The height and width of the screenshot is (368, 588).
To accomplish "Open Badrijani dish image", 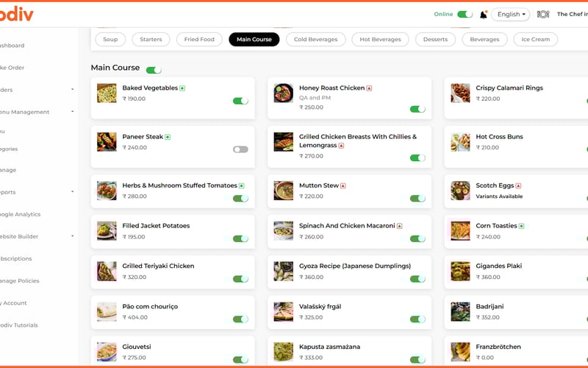I will coord(460,311).
